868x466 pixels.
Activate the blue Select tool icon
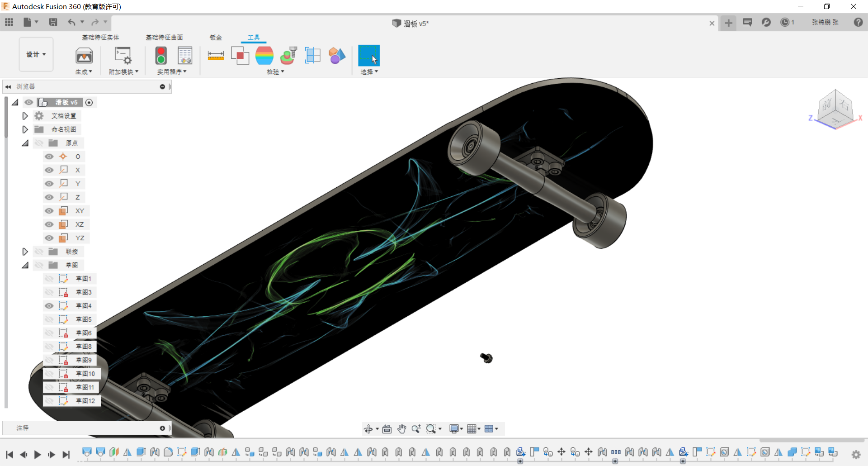369,56
